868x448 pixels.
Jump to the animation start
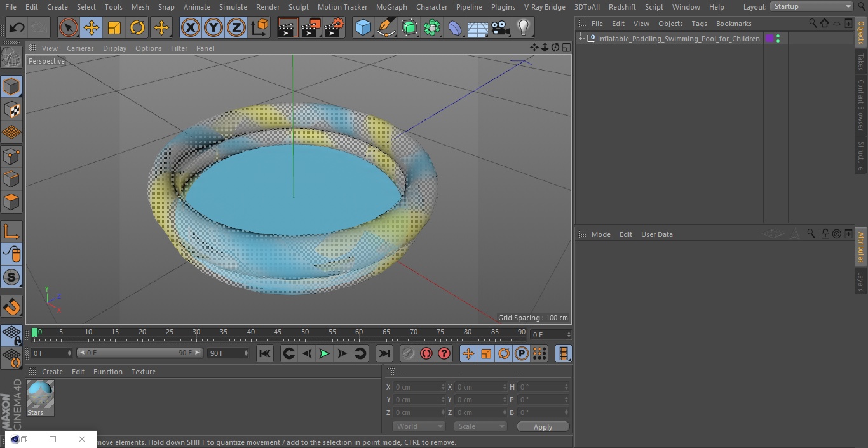[265, 353]
